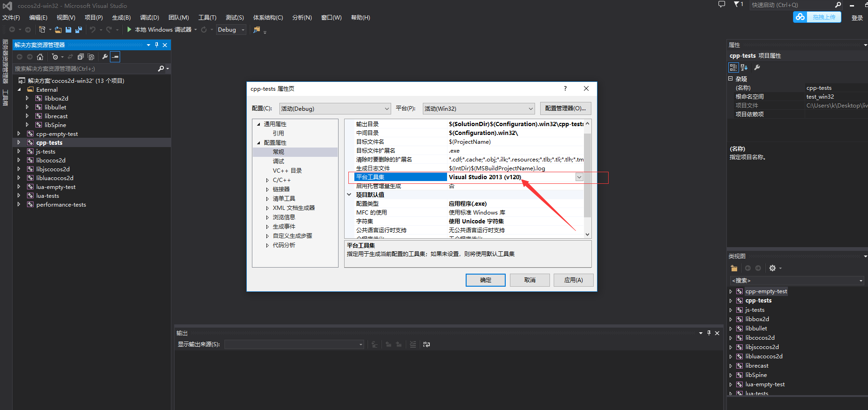Select 常规 in property tree
Viewport: 868px width, 410px height.
(x=278, y=152)
